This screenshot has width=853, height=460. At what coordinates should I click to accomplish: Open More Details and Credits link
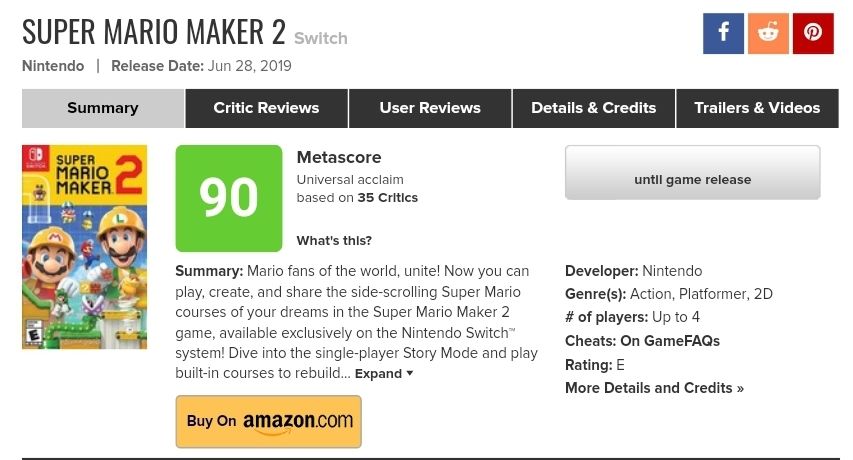point(654,388)
